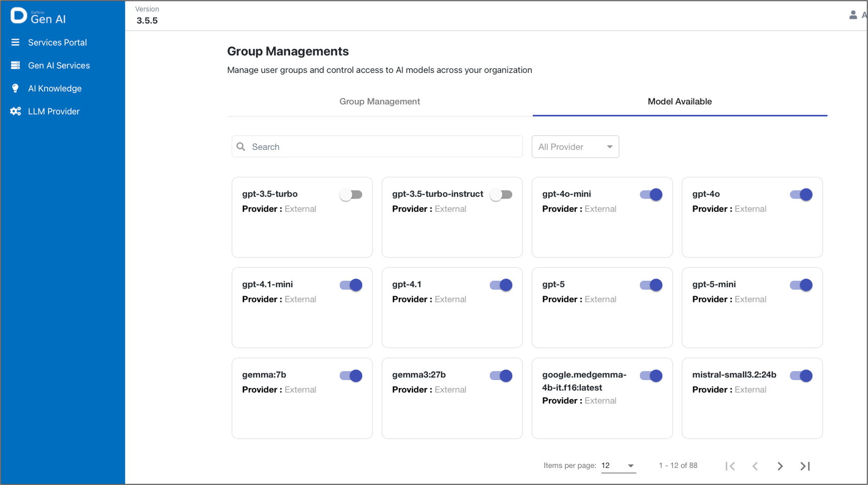The image size is (868, 485).
Task: Click the search magnifier icon
Action: 241,147
